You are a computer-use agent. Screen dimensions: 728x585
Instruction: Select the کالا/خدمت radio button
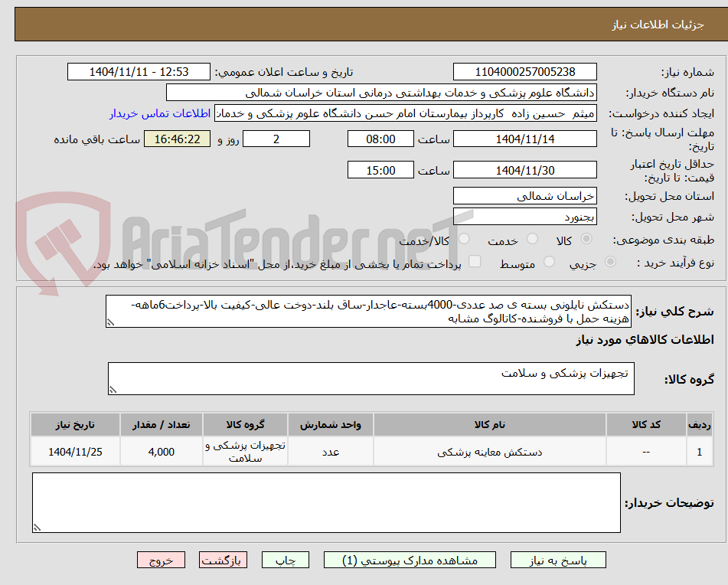coord(464,239)
